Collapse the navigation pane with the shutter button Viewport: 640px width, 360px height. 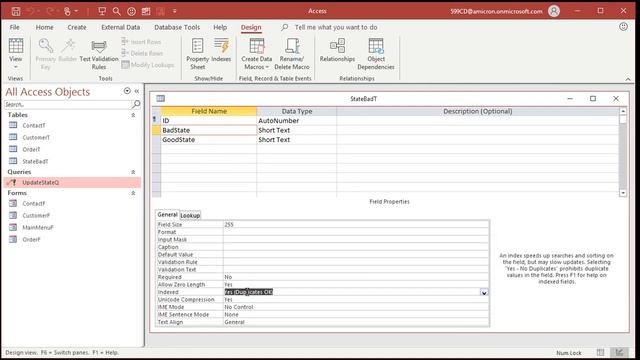click(137, 91)
